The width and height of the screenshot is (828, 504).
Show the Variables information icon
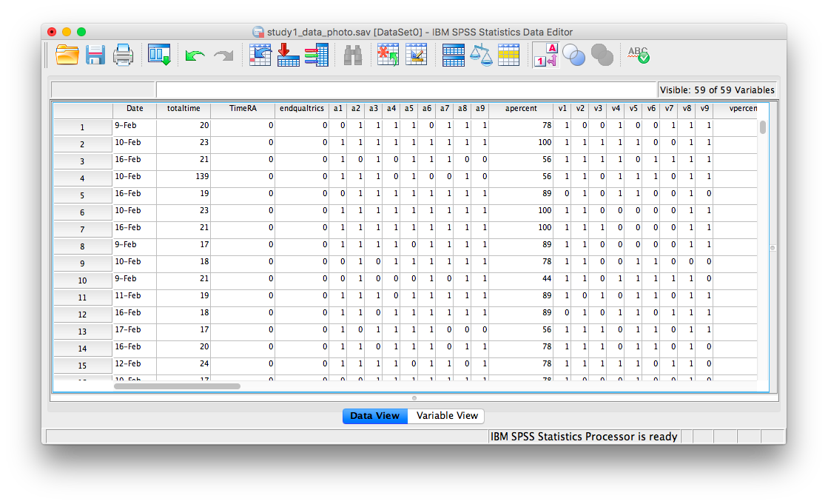316,55
